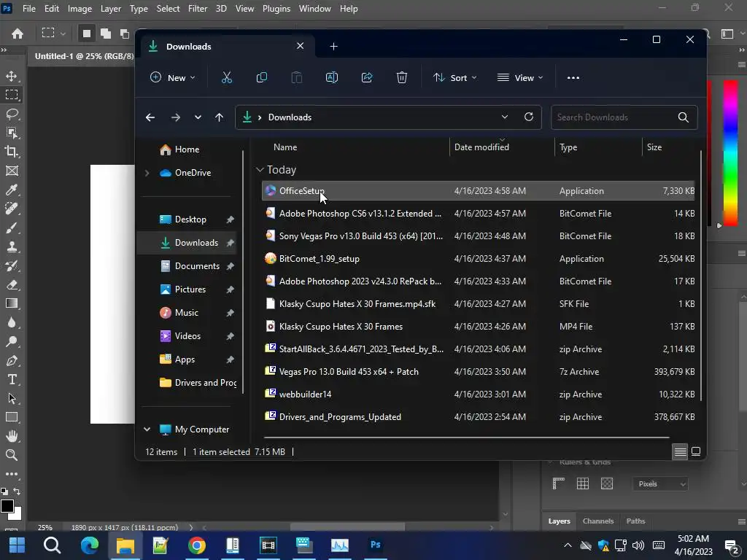Select the Clone Stamp tool
This screenshot has width=747, height=560.
click(x=12, y=246)
